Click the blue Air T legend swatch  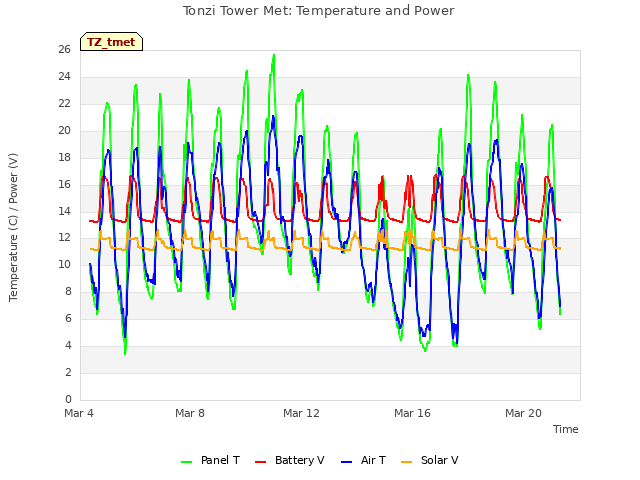pyautogui.click(x=346, y=461)
